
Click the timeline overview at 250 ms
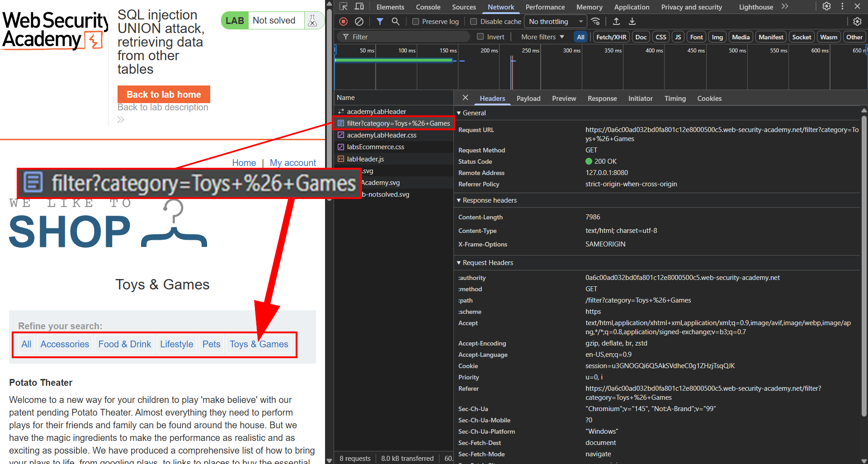pyautogui.click(x=530, y=68)
